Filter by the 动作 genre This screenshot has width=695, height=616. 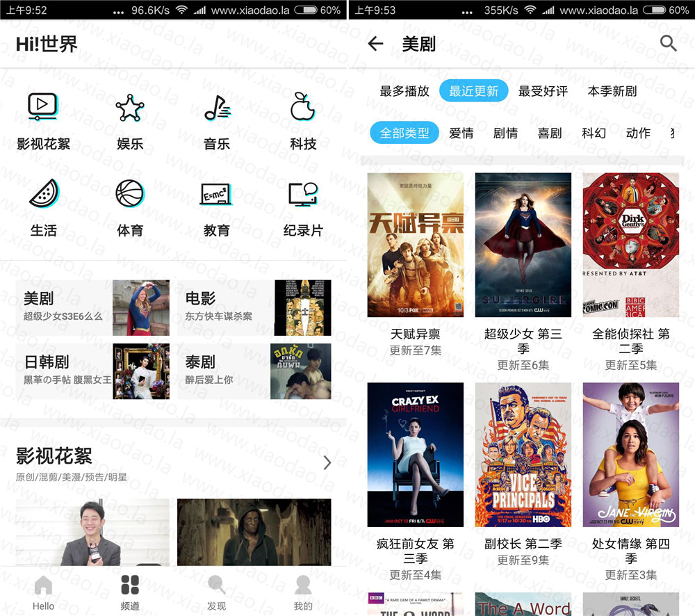coord(638,133)
